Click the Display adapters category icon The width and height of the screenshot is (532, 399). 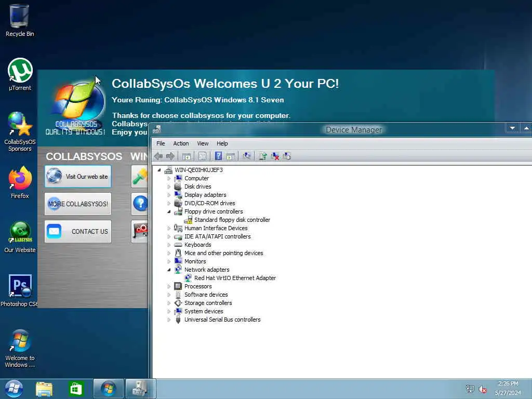(178, 195)
